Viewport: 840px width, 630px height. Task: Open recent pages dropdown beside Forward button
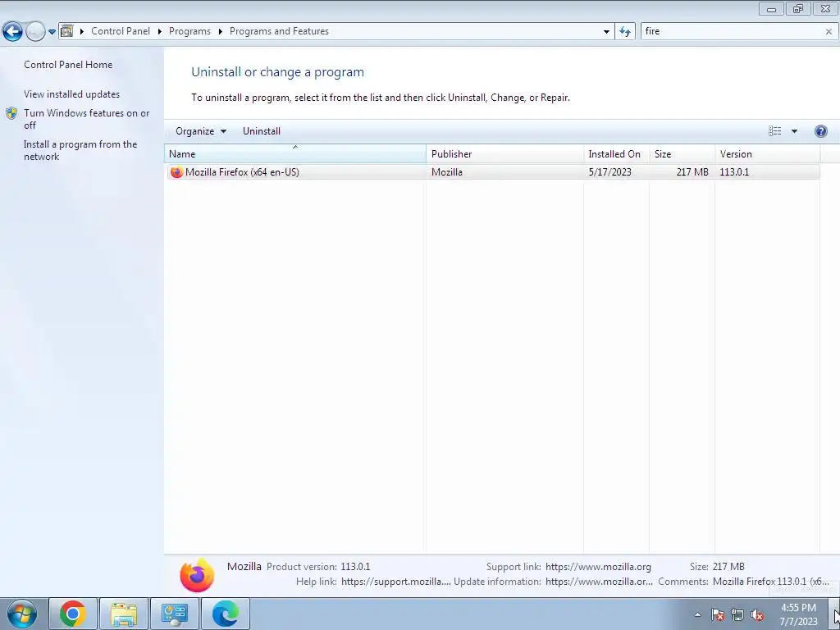tap(52, 32)
